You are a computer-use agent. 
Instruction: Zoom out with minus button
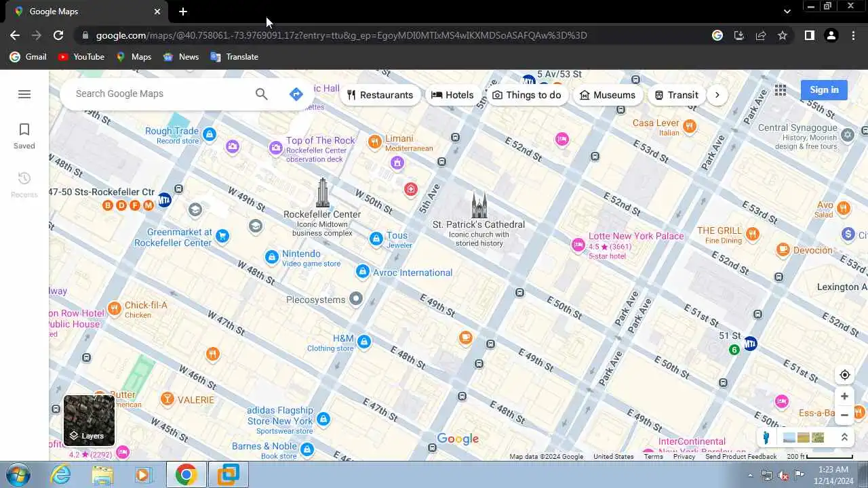pos(844,415)
